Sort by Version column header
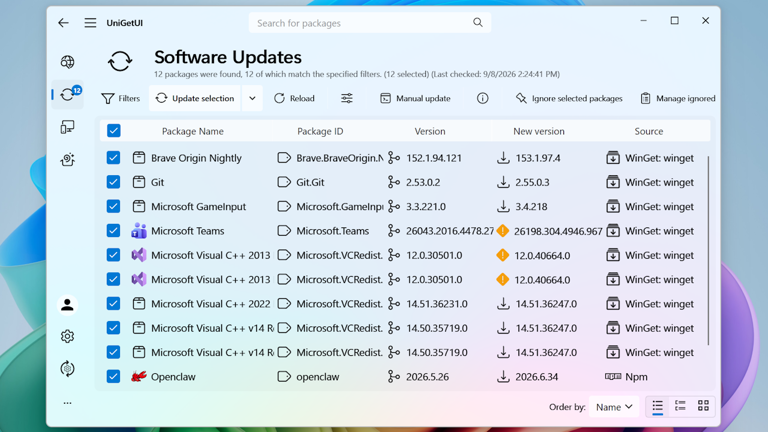 (x=430, y=131)
